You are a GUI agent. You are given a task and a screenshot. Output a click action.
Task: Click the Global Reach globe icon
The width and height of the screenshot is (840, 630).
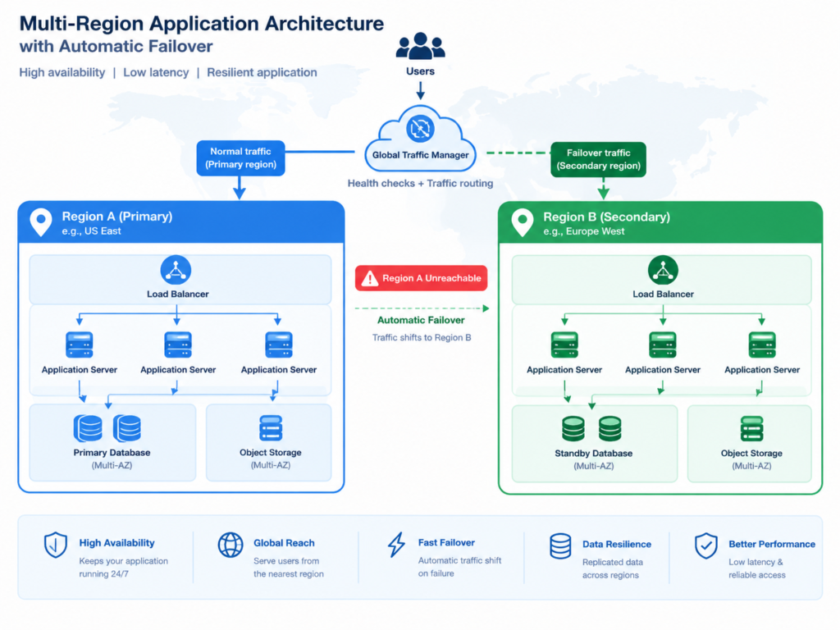tap(231, 545)
